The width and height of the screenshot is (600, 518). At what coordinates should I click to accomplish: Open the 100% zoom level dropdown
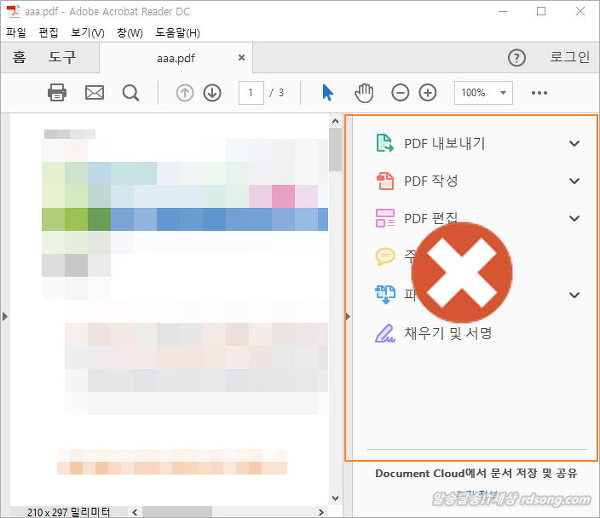point(484,93)
